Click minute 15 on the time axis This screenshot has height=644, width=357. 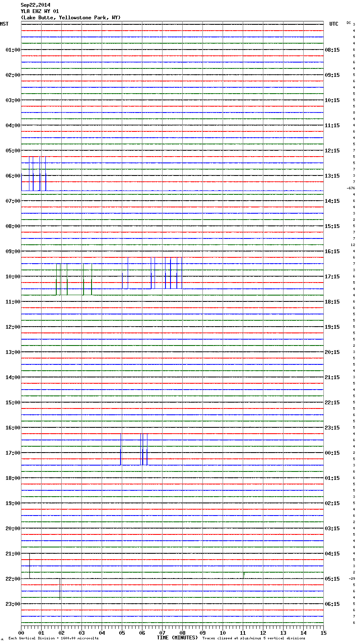click(323, 633)
